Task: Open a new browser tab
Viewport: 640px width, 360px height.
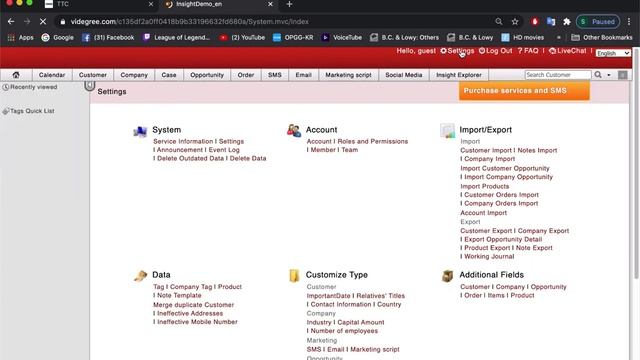Action: (289, 4)
